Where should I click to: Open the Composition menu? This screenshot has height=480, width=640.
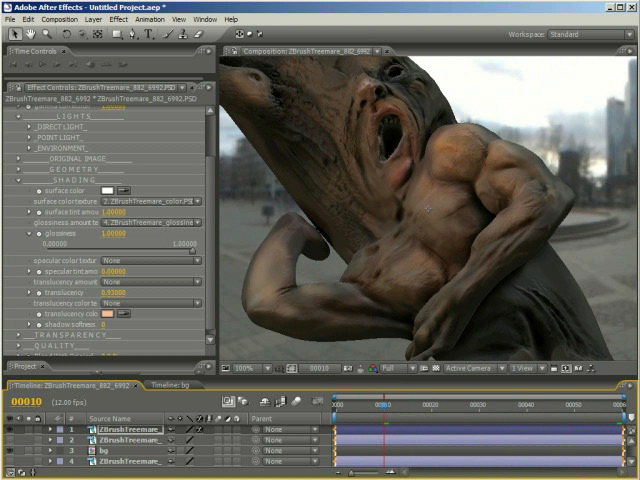click(60, 19)
